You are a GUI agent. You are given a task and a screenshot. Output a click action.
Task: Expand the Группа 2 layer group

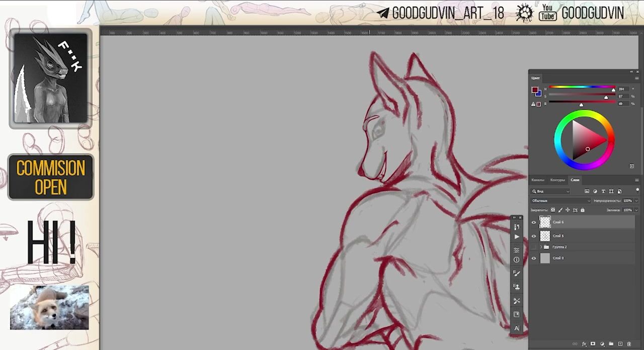pyautogui.click(x=541, y=247)
